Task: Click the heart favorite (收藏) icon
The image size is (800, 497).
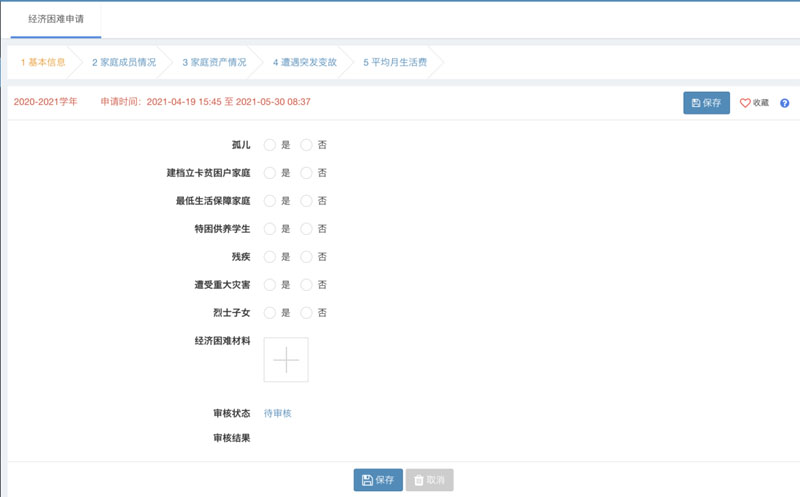Action: (745, 103)
